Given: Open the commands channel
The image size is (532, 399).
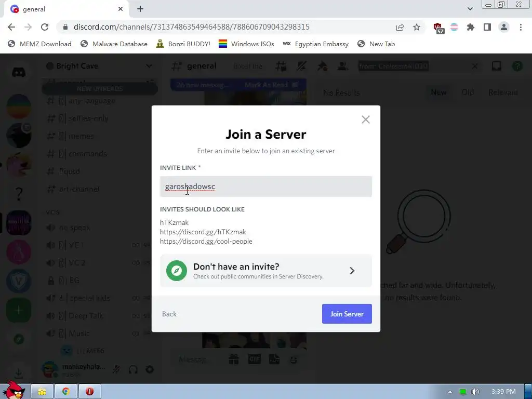Looking at the screenshot, I should [99, 154].
